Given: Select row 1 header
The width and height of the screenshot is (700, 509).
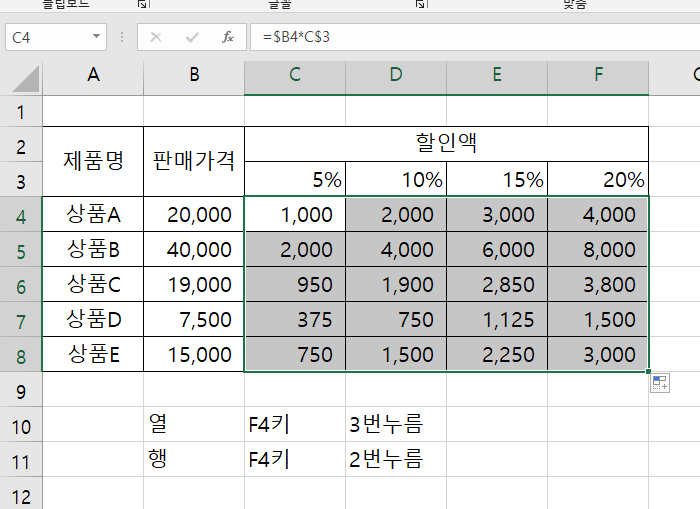Looking at the screenshot, I should [x=21, y=111].
